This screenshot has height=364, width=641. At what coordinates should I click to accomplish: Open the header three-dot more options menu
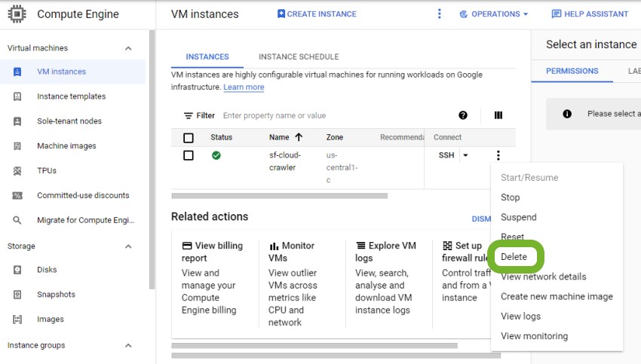click(440, 14)
